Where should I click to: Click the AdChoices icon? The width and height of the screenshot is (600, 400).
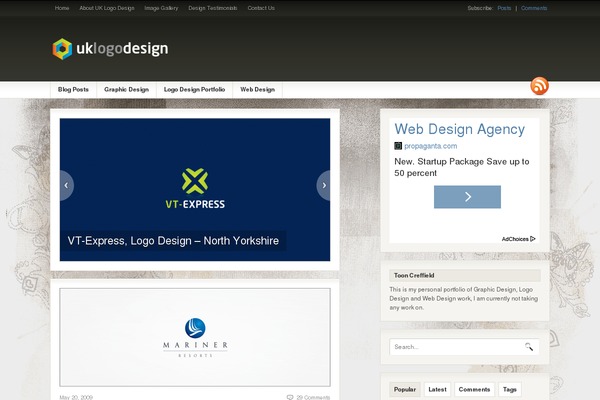point(533,239)
